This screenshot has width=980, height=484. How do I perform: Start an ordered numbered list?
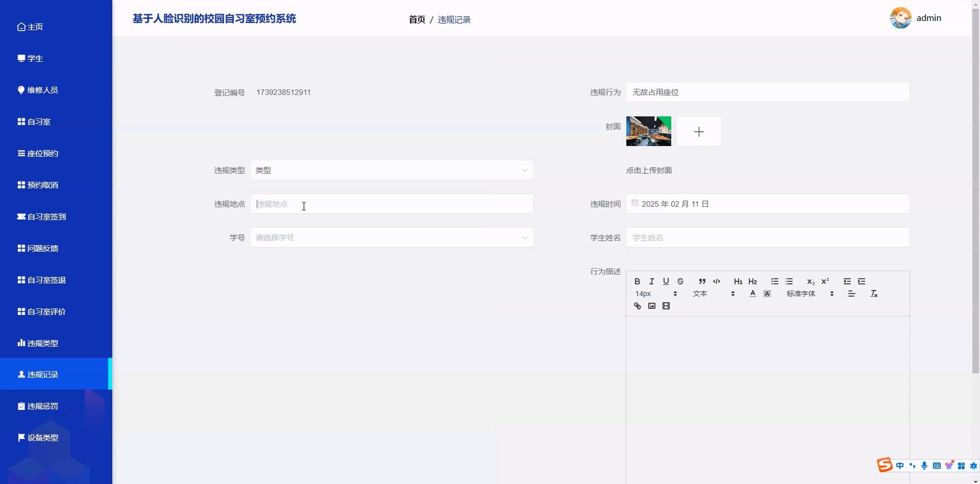[x=775, y=281]
